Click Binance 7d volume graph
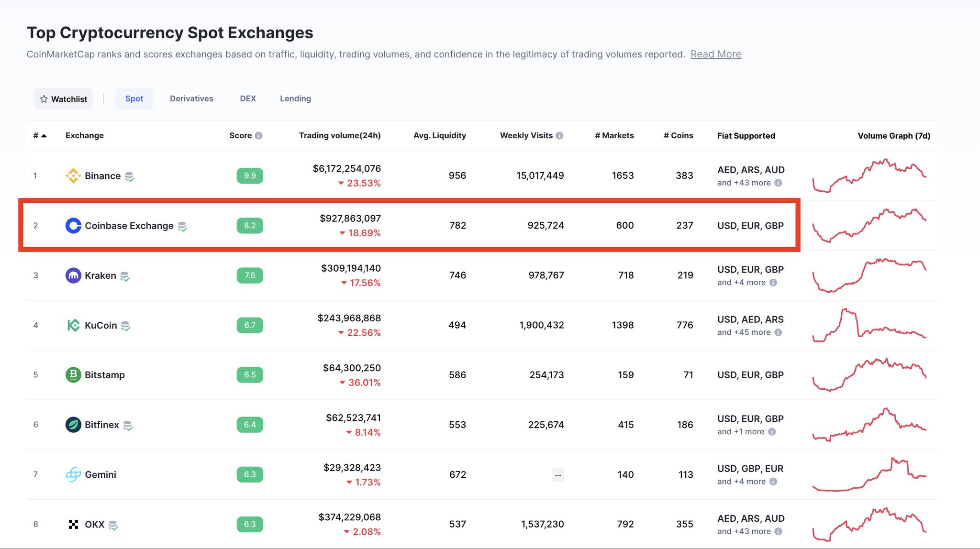 coord(869,176)
